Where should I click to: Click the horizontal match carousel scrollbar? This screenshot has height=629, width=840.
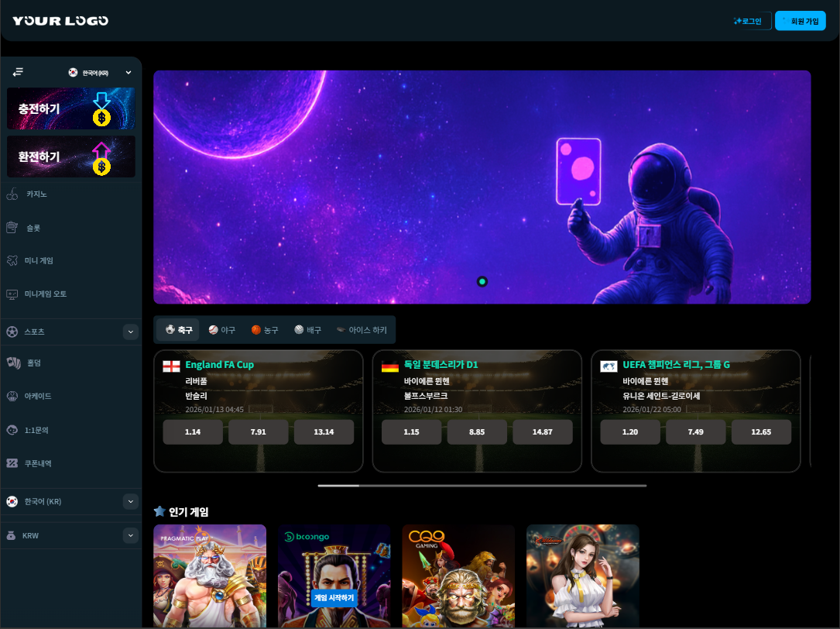(482, 486)
